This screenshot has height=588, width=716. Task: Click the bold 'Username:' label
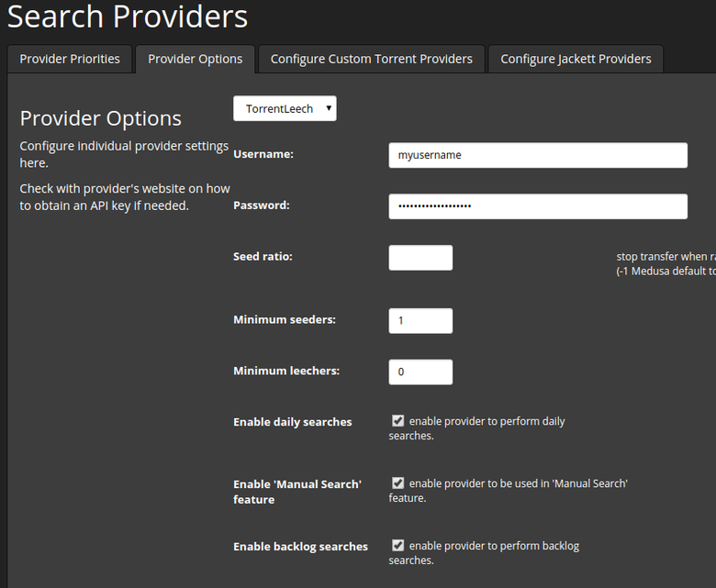[263, 154]
